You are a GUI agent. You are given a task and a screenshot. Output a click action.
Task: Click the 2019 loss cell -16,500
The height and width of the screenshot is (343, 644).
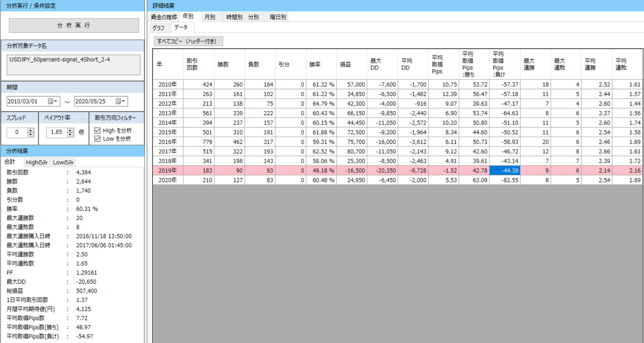(x=352, y=170)
